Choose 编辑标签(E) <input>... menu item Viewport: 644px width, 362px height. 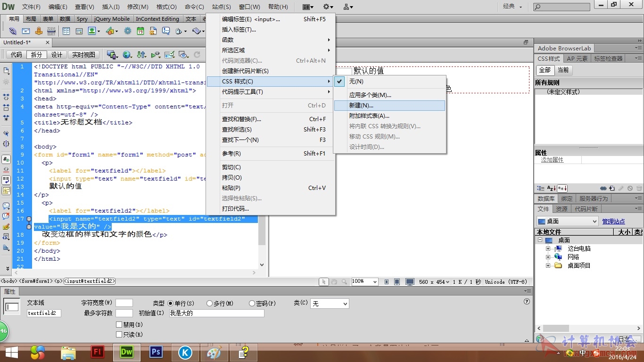click(271, 19)
